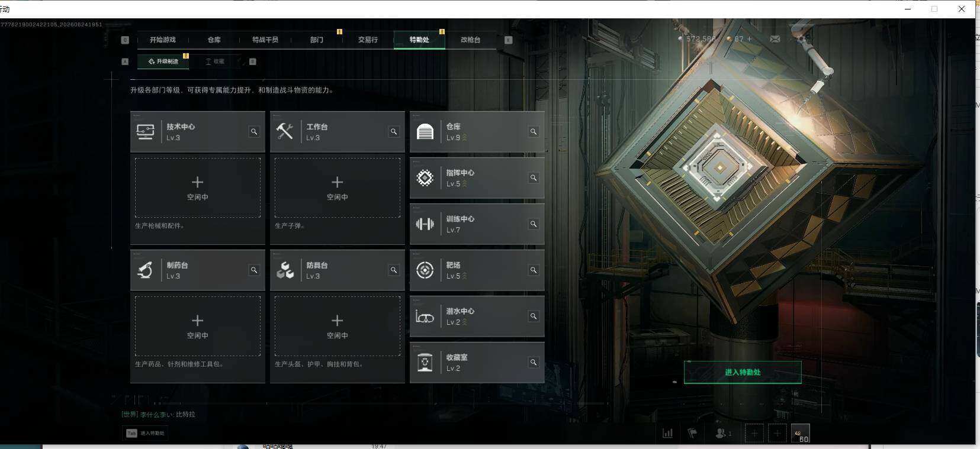Click the 训练中心 Lv.7 card
Image resolution: width=980 pixels, height=449 pixels.
pos(477,224)
